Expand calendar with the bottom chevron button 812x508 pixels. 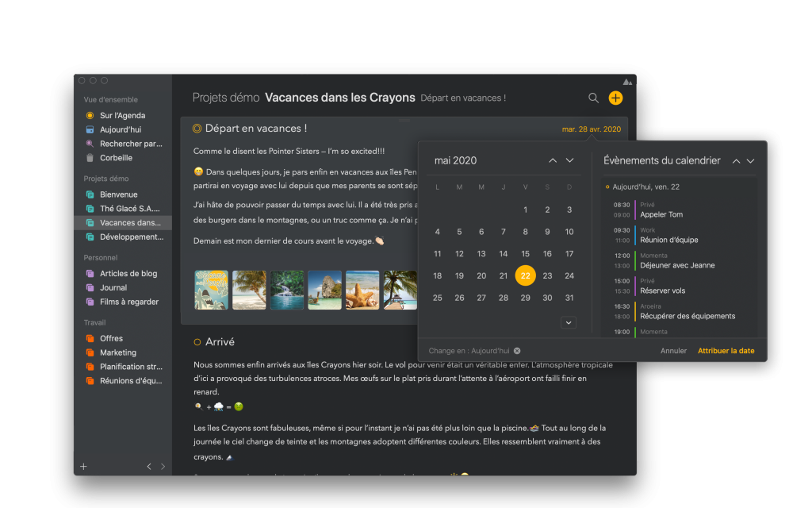[568, 322]
